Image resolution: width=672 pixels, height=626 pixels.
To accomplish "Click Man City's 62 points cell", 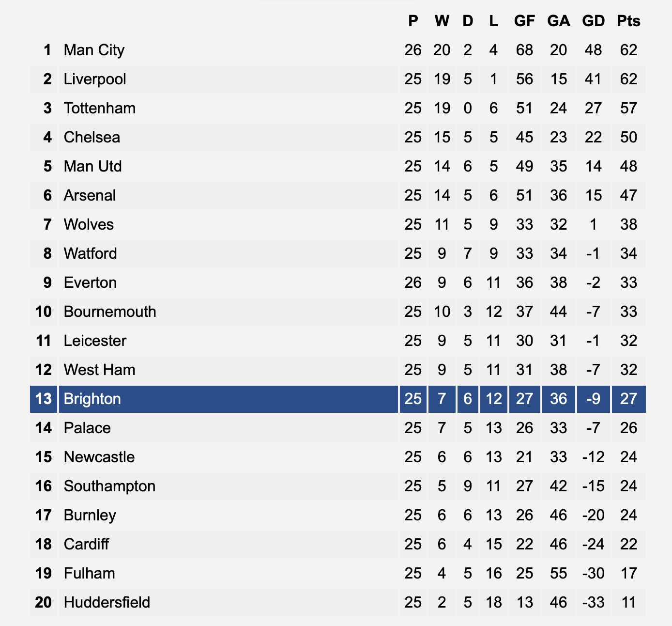I will [628, 50].
